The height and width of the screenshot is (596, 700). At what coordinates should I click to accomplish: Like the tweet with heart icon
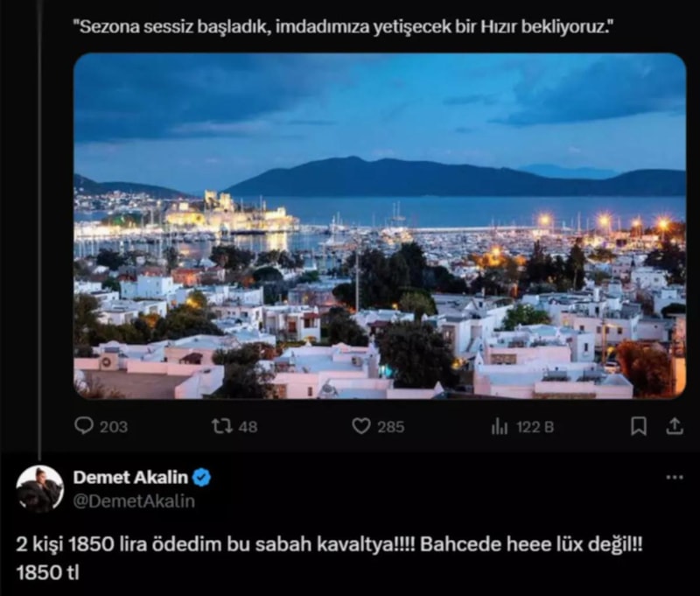point(361,426)
